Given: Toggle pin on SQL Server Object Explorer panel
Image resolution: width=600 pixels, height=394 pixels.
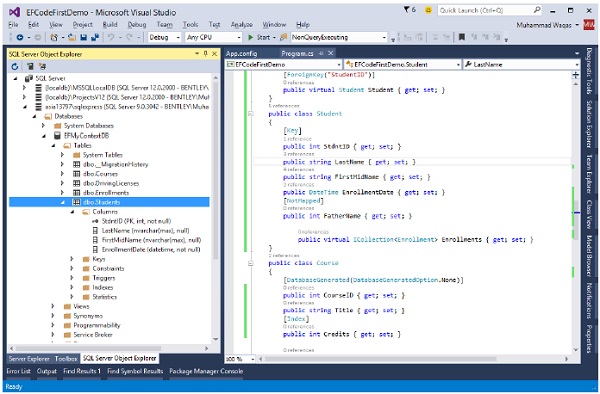Looking at the screenshot, I should click(205, 54).
